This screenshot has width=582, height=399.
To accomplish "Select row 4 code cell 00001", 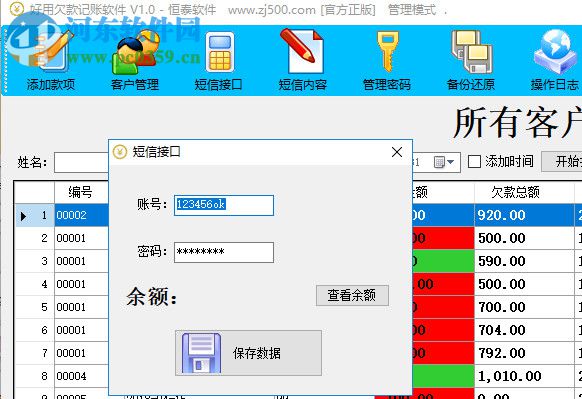I will tap(81, 284).
